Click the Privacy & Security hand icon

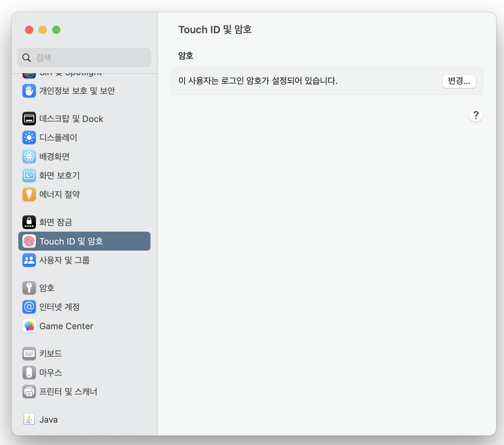click(29, 91)
